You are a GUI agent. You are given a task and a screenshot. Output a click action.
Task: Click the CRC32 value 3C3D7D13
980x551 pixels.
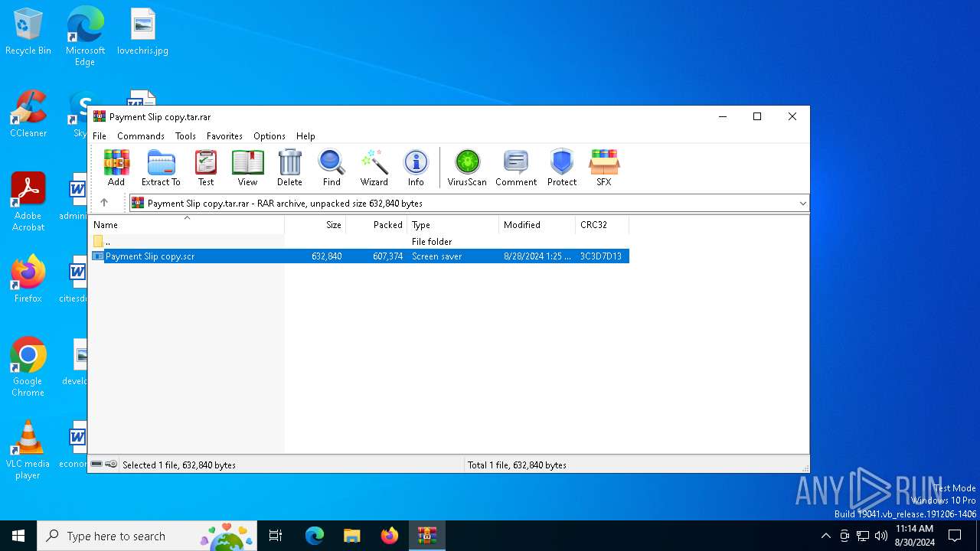601,256
